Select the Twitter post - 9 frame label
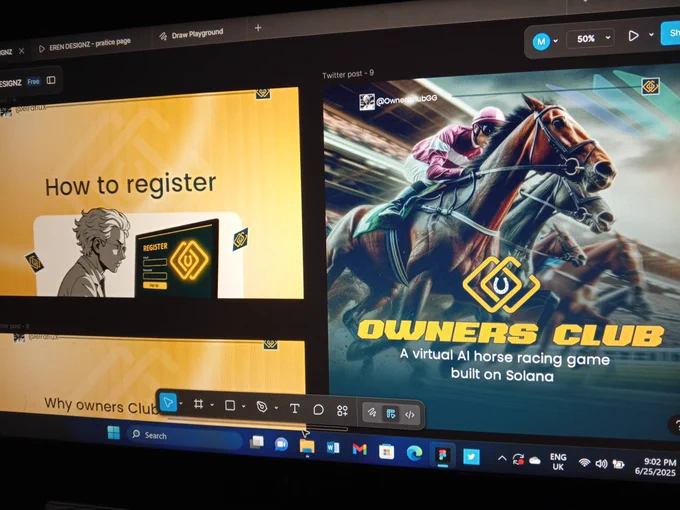The image size is (680, 510). click(x=348, y=74)
